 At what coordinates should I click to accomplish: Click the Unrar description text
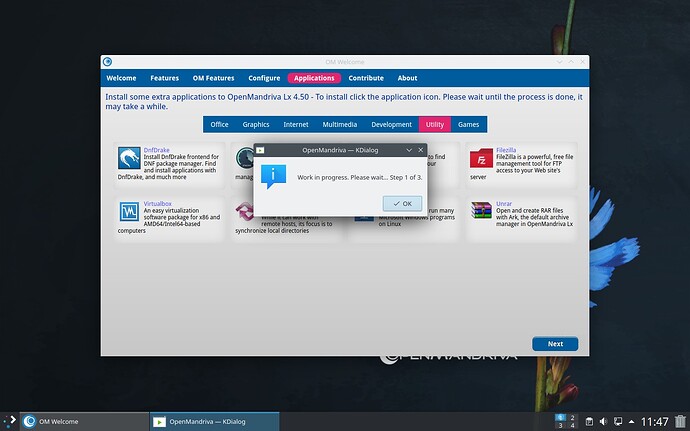pos(534,217)
